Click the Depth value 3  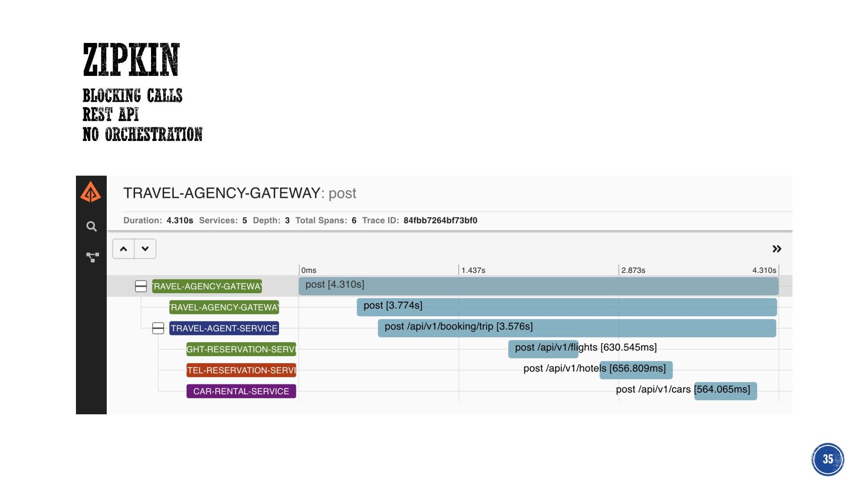tap(287, 221)
